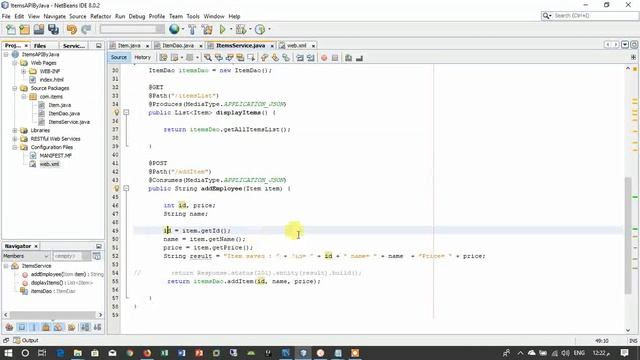Click the Navigator horizontal scrollbar thumb
The height and width of the screenshot is (360, 640).
coord(53,315)
